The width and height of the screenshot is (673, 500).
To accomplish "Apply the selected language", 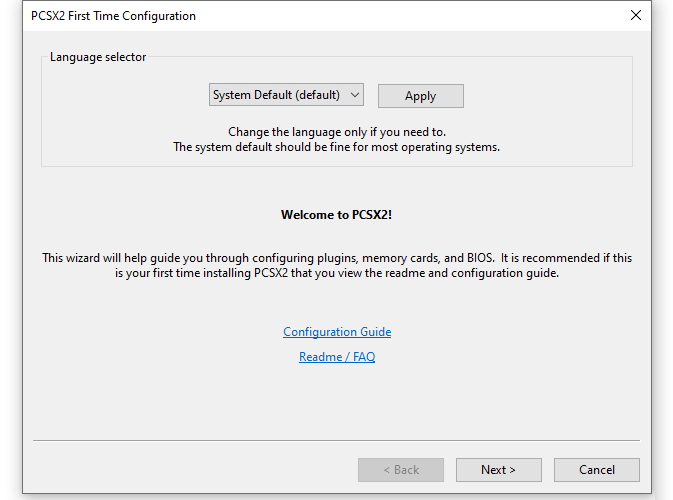I will click(x=421, y=96).
